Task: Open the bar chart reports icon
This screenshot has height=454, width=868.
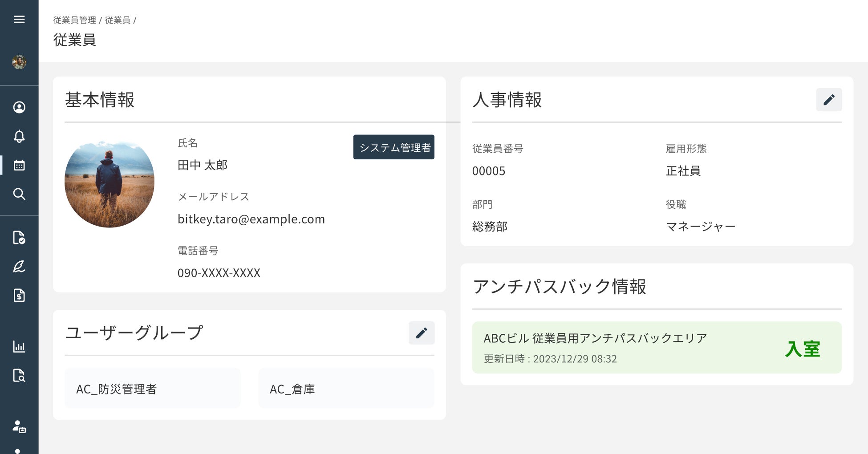Action: pos(19,346)
